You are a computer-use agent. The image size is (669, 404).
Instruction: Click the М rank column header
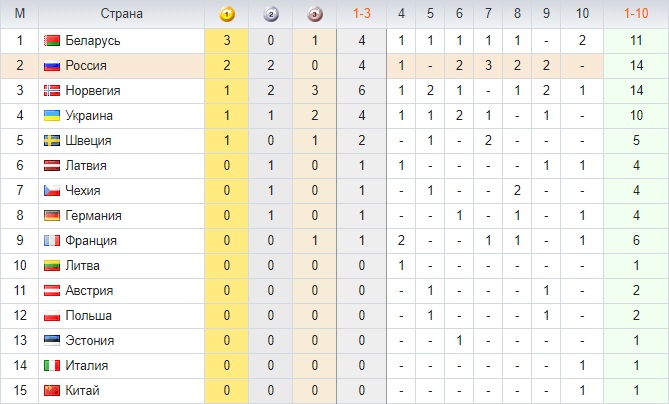[21, 14]
